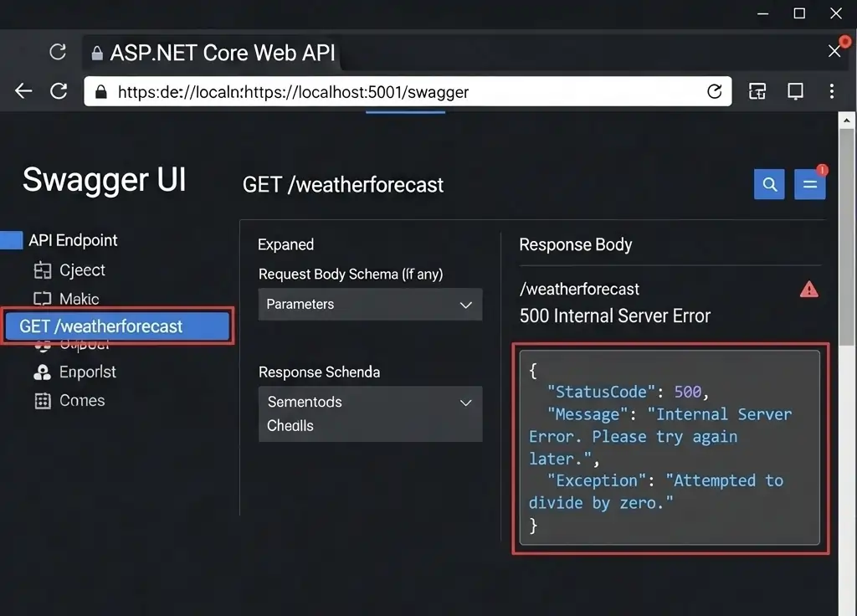Go back with the back arrow
The height and width of the screenshot is (616, 857).
point(23,90)
